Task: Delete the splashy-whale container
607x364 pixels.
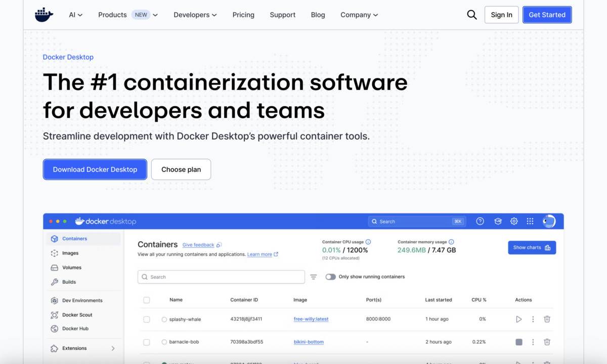Action: [547, 320]
